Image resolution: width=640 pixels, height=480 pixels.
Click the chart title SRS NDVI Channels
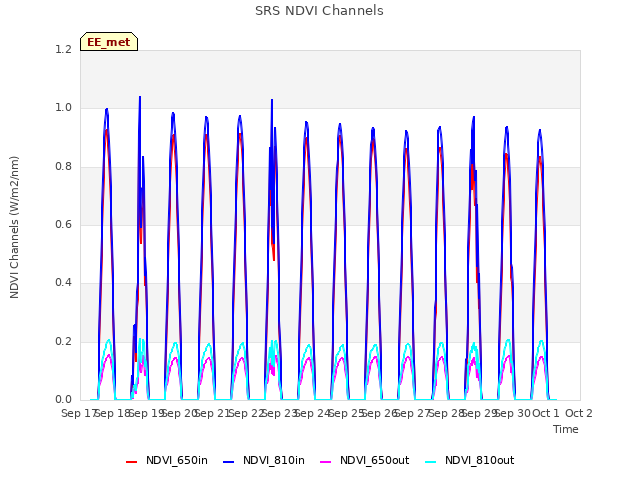[319, 11]
